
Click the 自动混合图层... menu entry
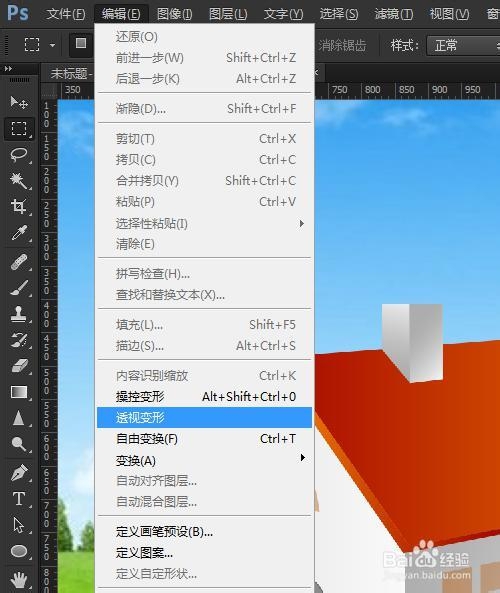[x=205, y=502]
